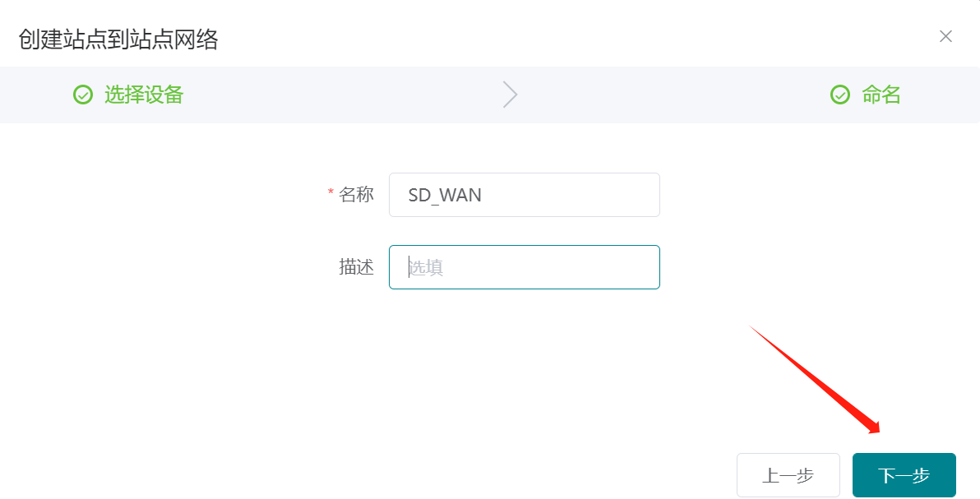The width and height of the screenshot is (980, 499).
Task: Click the green checkmark beside 命名
Action: pos(840,95)
